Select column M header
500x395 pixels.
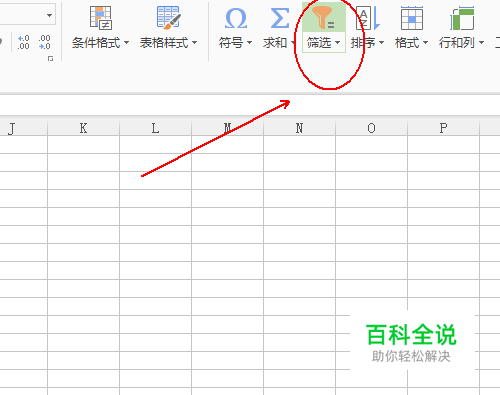click(x=227, y=128)
